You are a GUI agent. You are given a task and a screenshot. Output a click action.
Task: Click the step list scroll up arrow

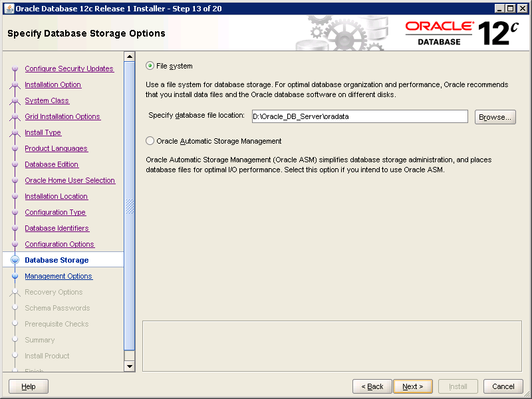click(129, 57)
